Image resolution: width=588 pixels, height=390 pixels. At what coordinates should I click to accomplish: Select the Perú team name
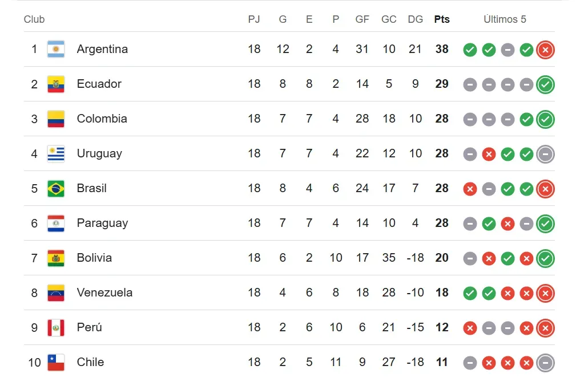coord(90,327)
